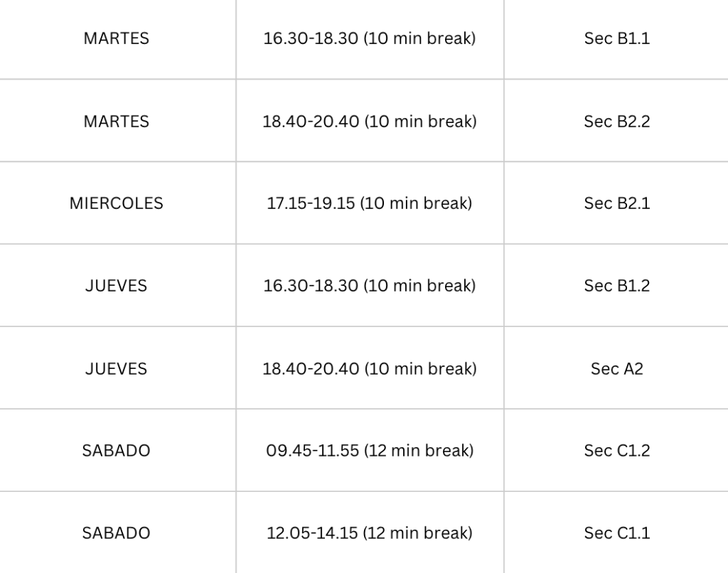Click the Sec B1.2 cell
Screen dimensions: 728x573
pyautogui.click(x=616, y=285)
